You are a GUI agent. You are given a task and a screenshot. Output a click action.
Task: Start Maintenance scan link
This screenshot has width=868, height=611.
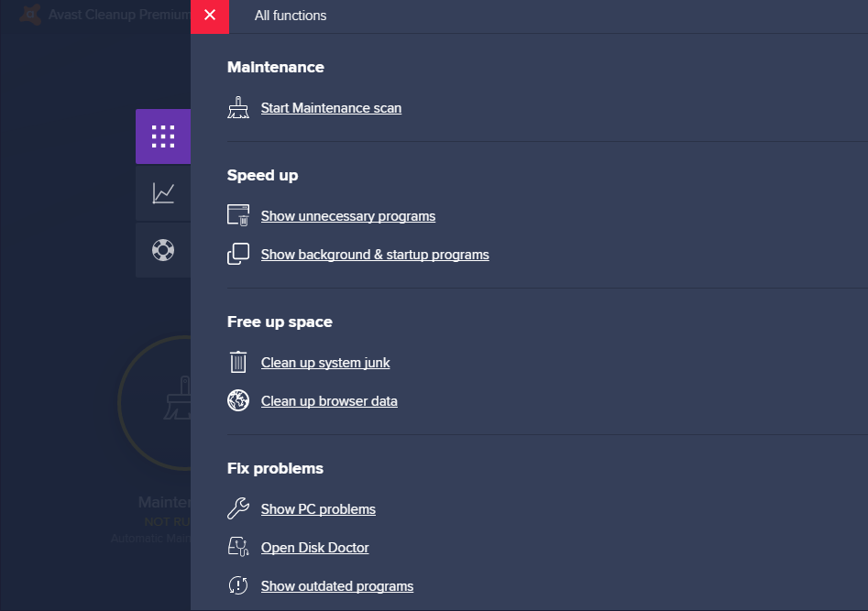pyautogui.click(x=331, y=108)
